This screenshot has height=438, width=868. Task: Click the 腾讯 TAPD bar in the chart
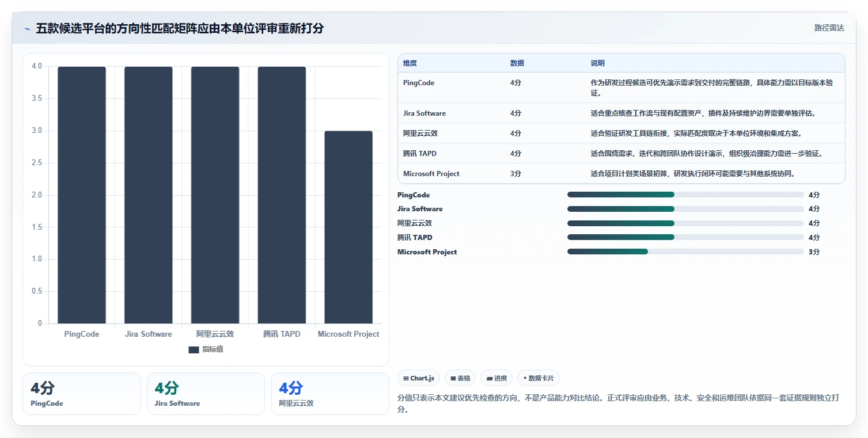point(282,195)
